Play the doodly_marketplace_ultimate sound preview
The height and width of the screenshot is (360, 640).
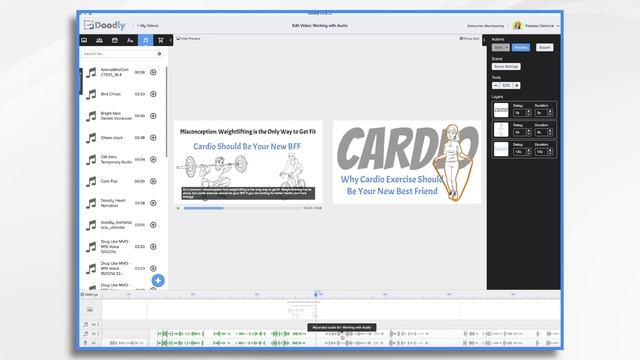tap(153, 225)
